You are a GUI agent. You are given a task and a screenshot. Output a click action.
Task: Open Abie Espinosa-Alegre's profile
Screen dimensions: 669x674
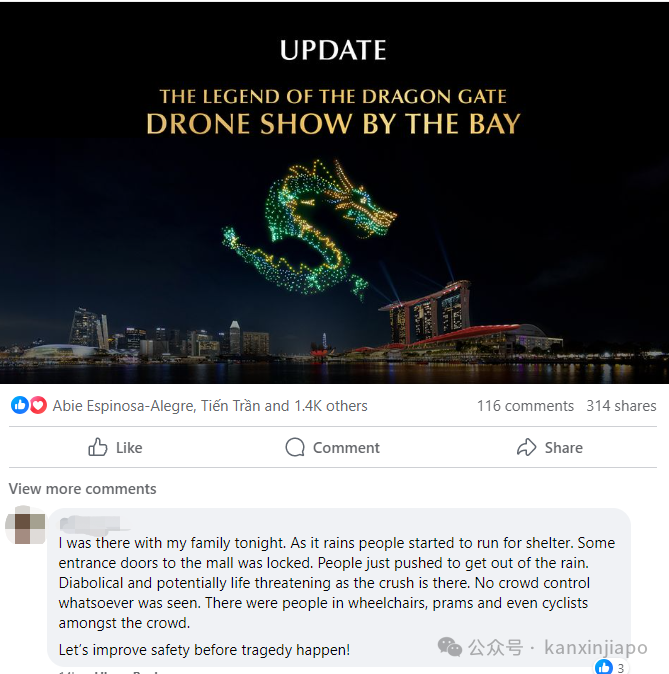[124, 406]
